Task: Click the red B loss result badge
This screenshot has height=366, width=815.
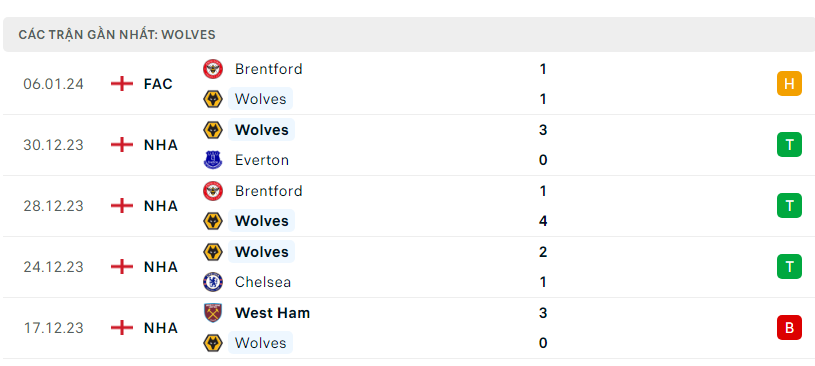Action: point(789,328)
